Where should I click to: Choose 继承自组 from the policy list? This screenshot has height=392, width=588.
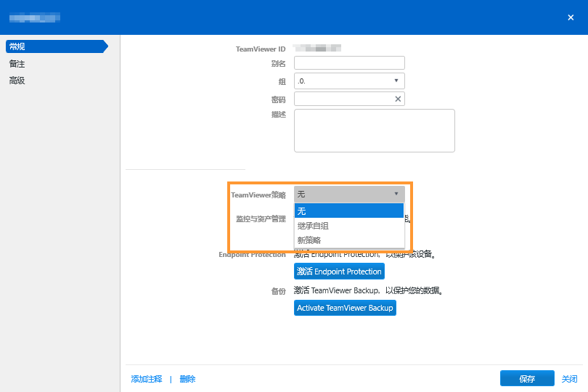pos(348,225)
